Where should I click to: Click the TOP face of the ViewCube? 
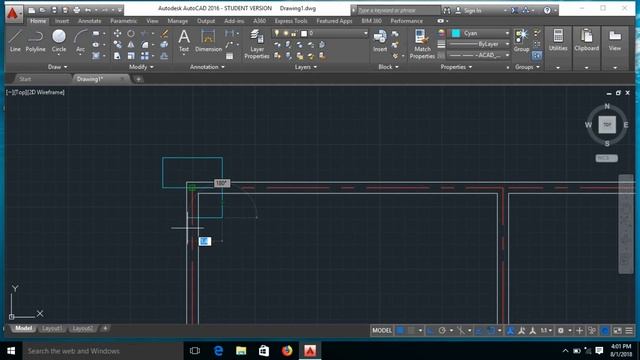(x=607, y=124)
